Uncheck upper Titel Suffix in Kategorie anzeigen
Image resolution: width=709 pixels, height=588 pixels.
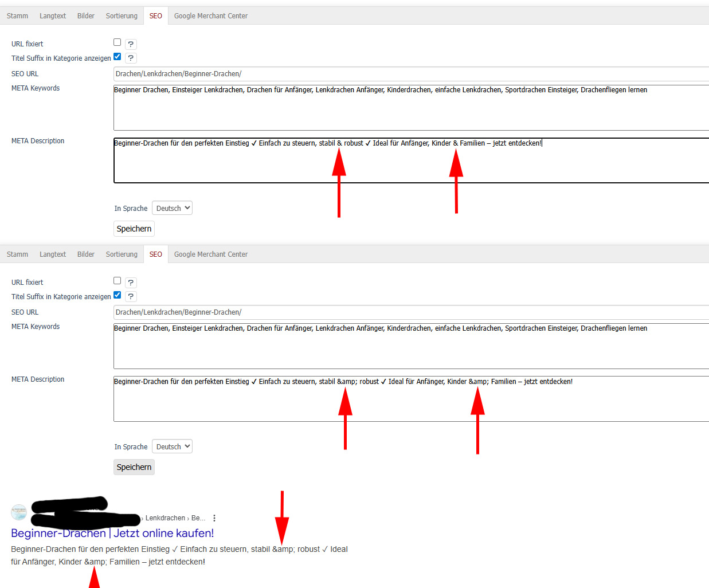click(117, 57)
